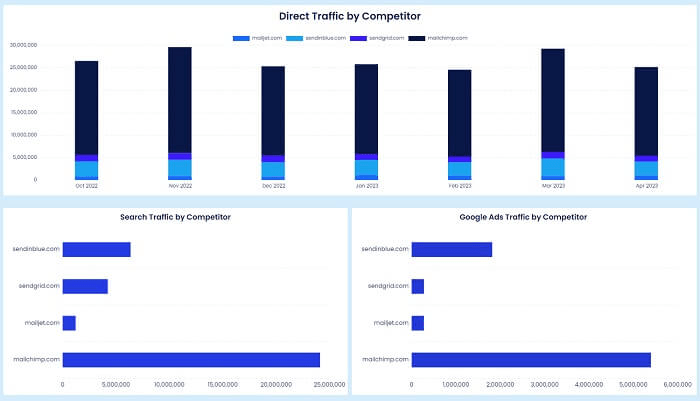The height and width of the screenshot is (401, 700).
Task: Click sendinblue.com segment of the Jan 2023 bar
Action: [x=367, y=167]
